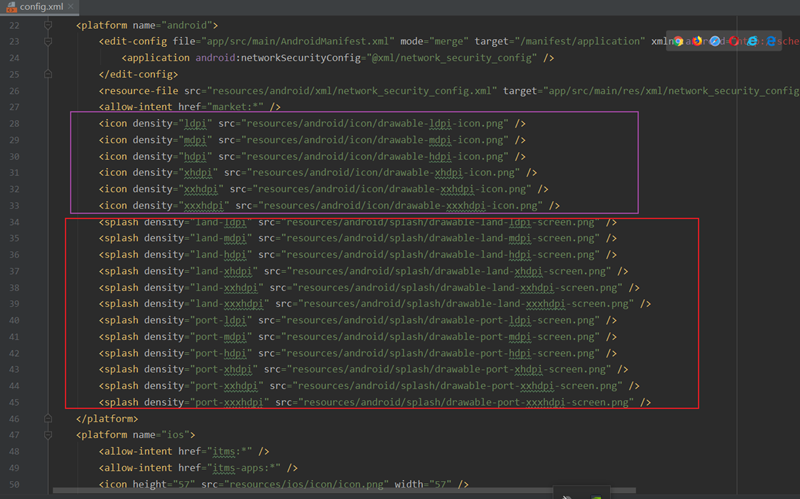Click "@xml/network_security_config" value
This screenshot has height=499, width=800.
[x=452, y=58]
